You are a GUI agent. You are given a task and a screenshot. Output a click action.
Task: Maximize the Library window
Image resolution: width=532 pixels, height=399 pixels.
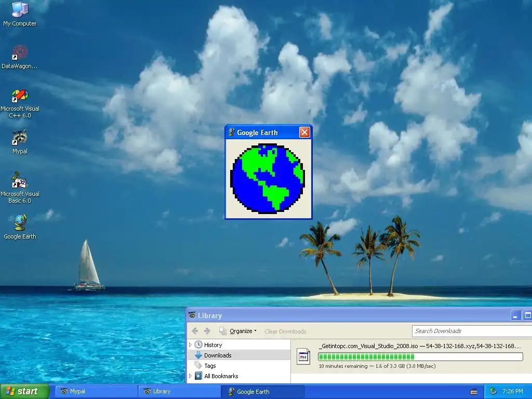tap(528, 315)
